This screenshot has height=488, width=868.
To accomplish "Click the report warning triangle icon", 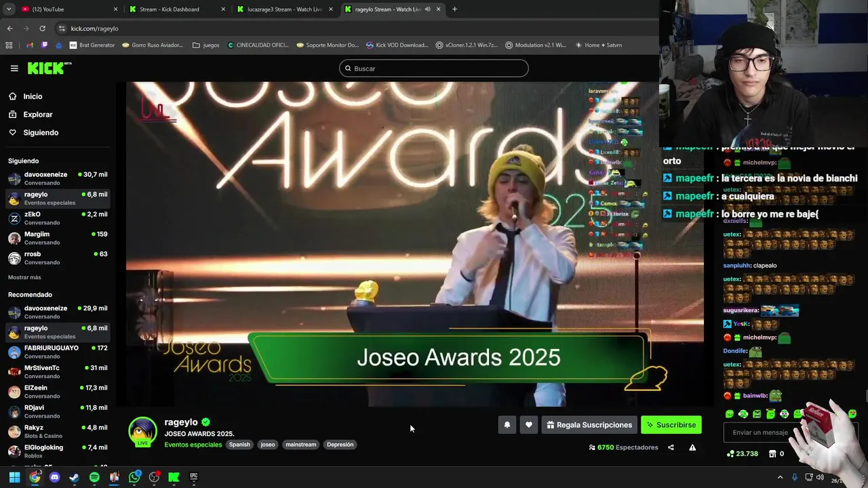I will click(692, 447).
